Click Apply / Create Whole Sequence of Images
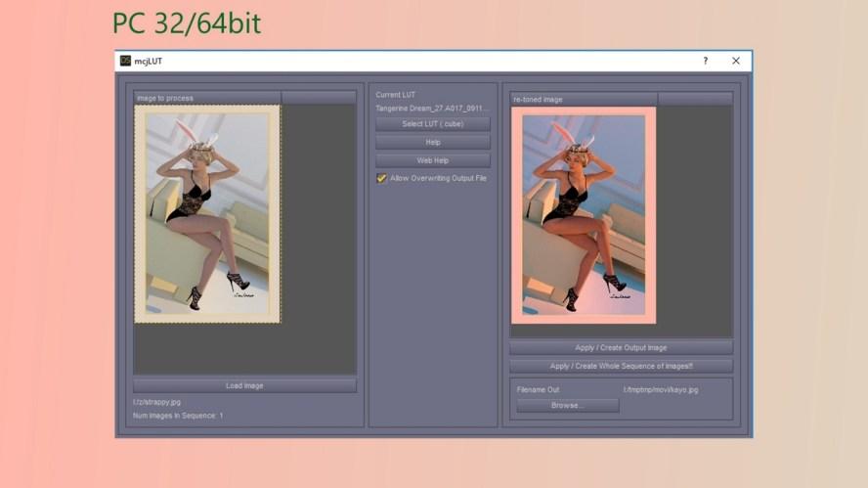The height and width of the screenshot is (488, 868). 621,366
